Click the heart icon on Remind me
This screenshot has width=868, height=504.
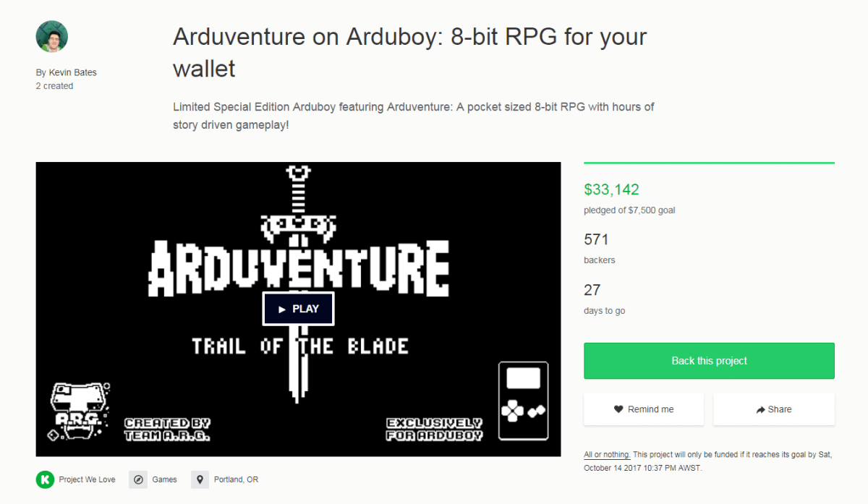[x=618, y=409]
